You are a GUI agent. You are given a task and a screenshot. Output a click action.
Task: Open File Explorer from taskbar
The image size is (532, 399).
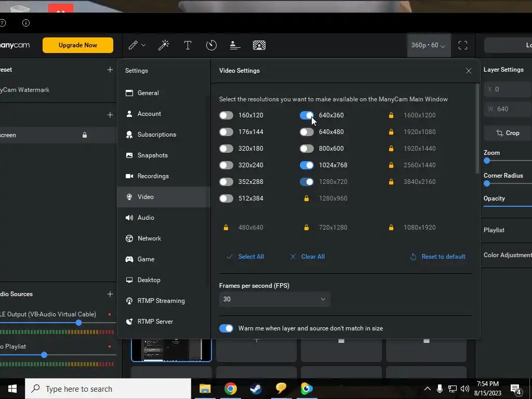click(x=205, y=389)
